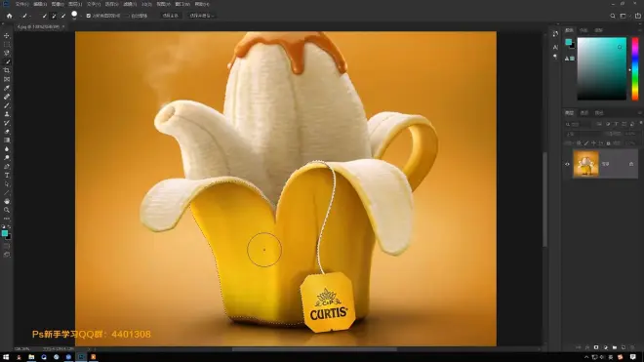Click inside the teal color picker field
644x362 pixels.
602,68
